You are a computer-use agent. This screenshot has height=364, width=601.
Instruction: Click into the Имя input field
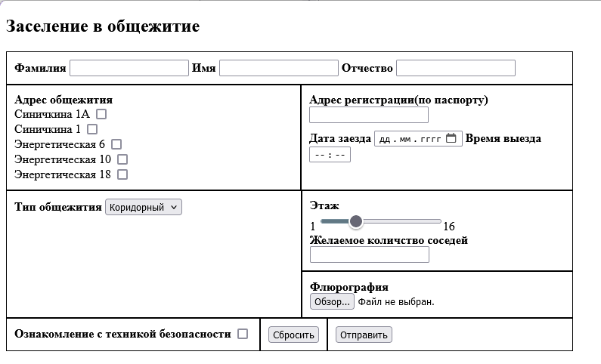click(x=278, y=68)
